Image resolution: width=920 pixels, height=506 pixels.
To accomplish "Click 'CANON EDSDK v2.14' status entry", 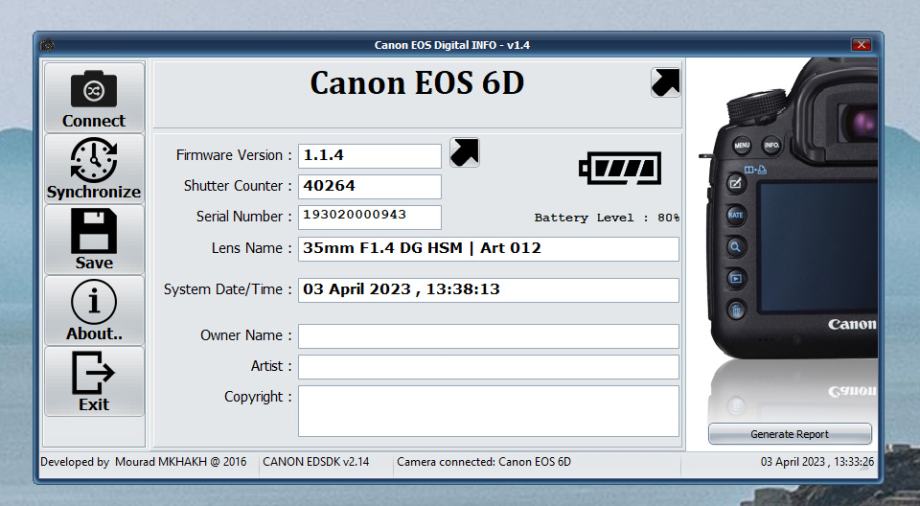I will click(x=316, y=462).
